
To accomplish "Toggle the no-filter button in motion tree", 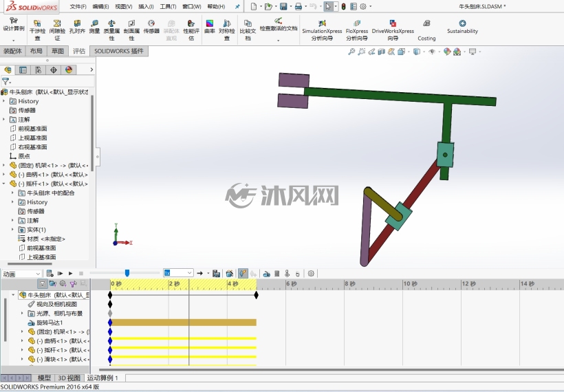I will [x=43, y=284].
